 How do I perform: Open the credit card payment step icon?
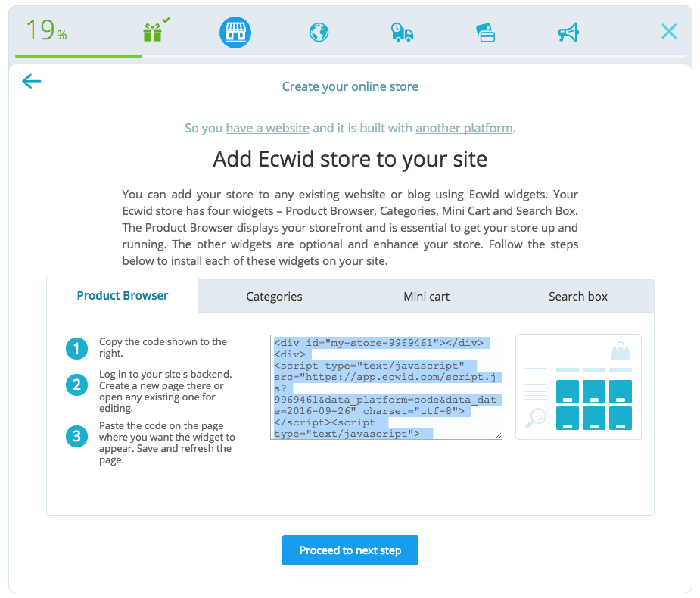(485, 33)
